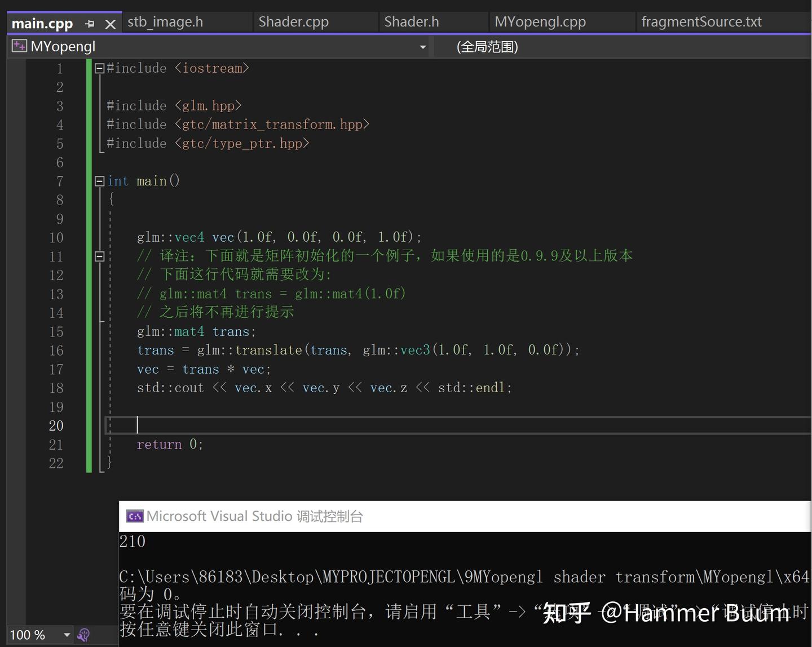Select the Shader.h tab
The image size is (812, 647).
click(411, 21)
